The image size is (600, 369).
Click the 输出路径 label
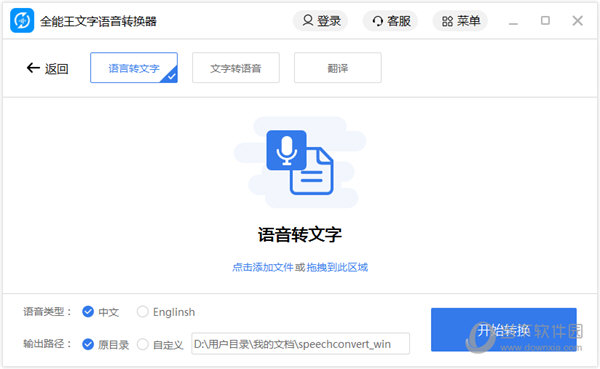tap(47, 344)
